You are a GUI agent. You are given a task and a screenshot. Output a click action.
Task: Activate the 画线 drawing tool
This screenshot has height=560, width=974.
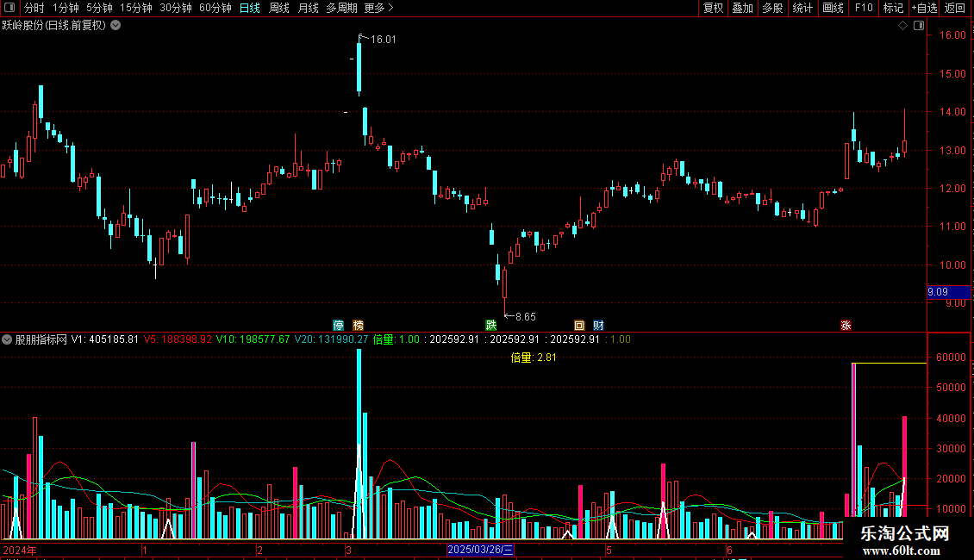click(833, 8)
